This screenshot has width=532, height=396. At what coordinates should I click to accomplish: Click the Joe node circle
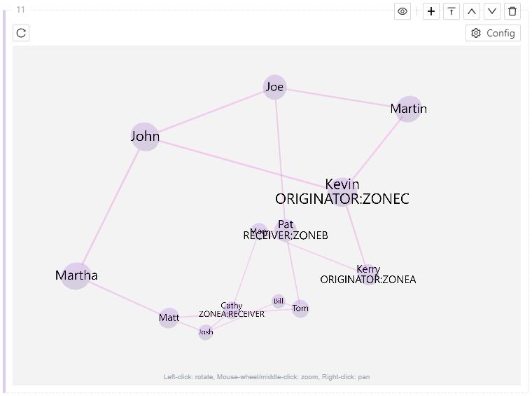[x=275, y=87]
